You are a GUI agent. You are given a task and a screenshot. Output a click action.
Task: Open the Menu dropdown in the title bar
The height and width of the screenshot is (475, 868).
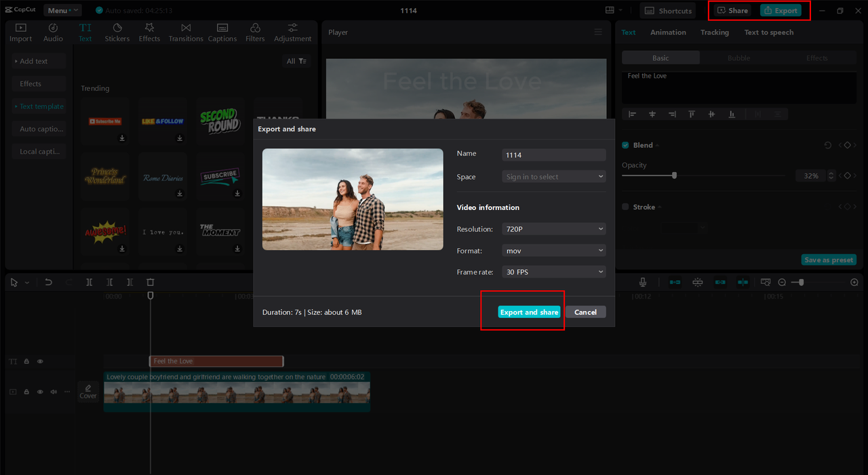[62, 10]
